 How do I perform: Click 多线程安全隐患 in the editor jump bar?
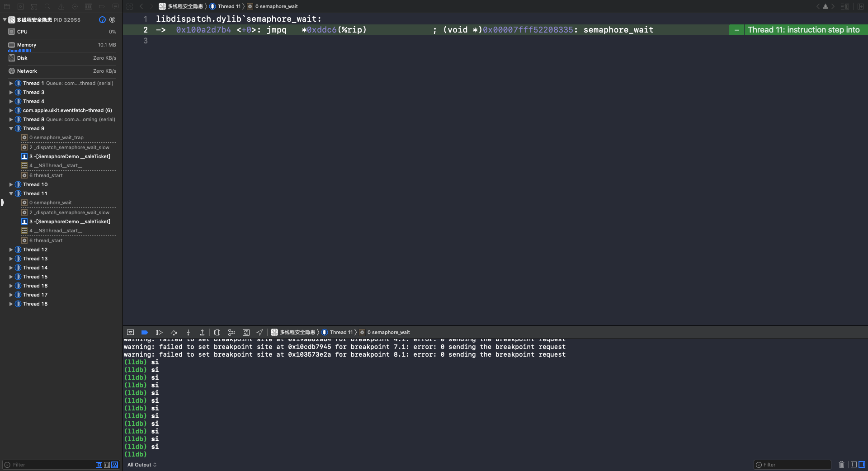[181, 6]
